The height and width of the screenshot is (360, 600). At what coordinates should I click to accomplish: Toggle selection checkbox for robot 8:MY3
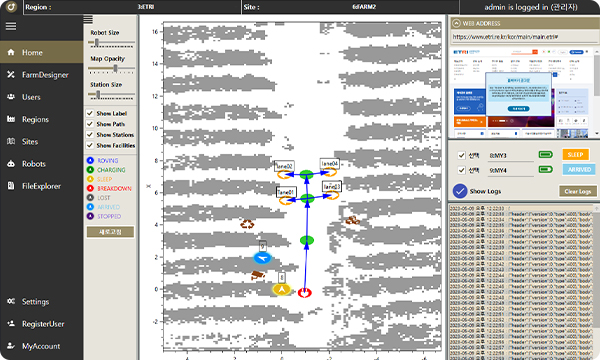coord(461,155)
